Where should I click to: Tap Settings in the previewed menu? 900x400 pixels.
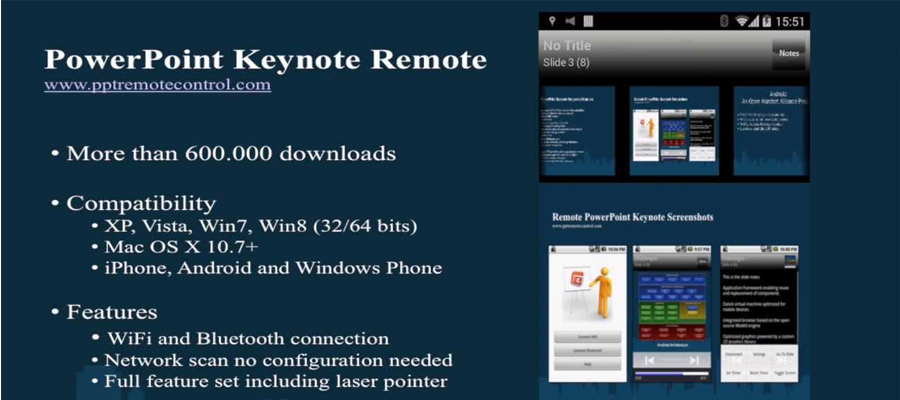point(758,355)
